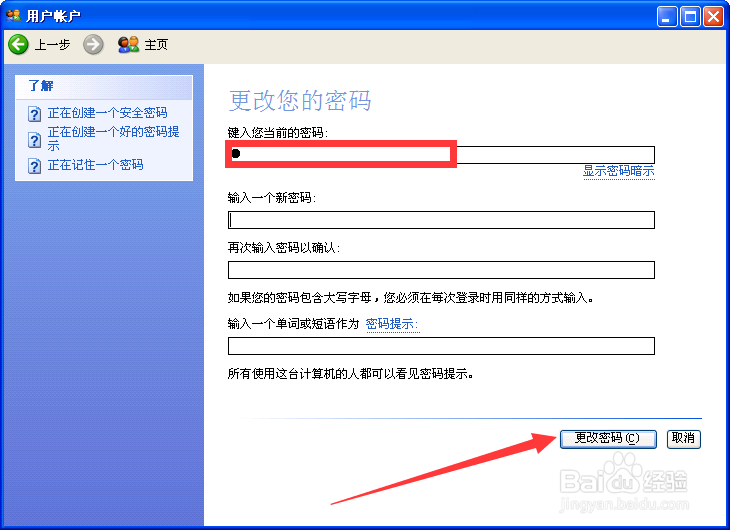Open 正在创建一个安全密码 help topic
The image size is (730, 530).
(107, 113)
